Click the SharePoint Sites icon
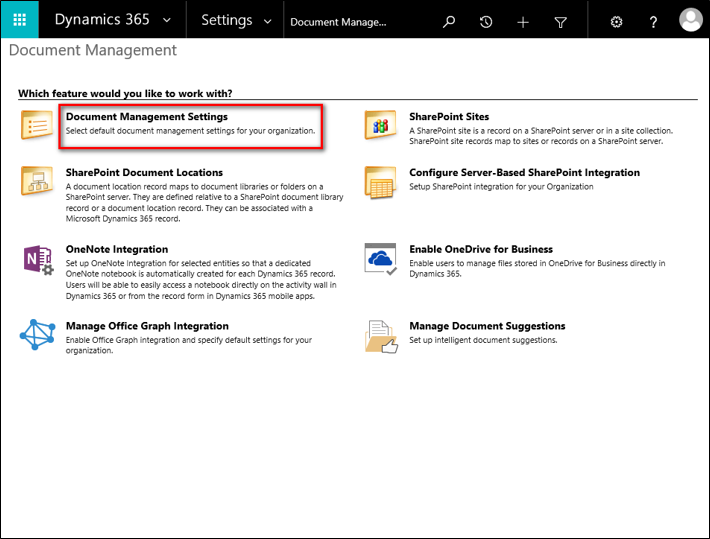Screen dimensions: 710x539 pyautogui.click(x=381, y=125)
